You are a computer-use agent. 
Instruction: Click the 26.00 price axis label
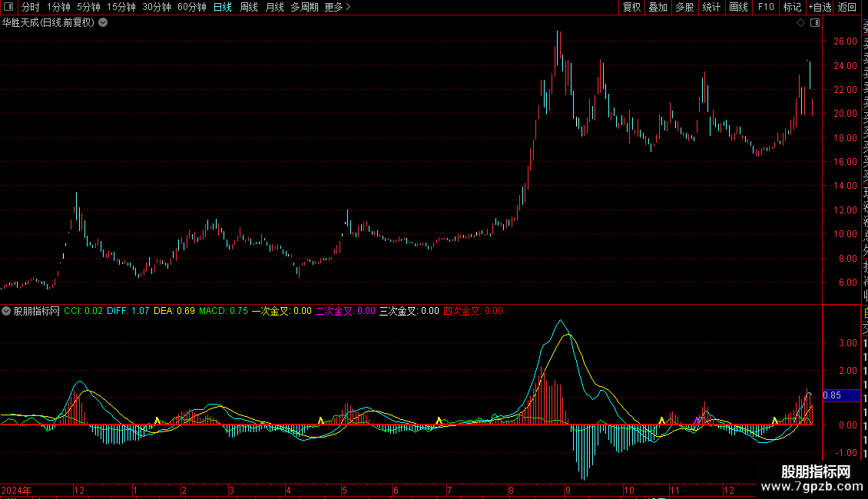point(845,41)
